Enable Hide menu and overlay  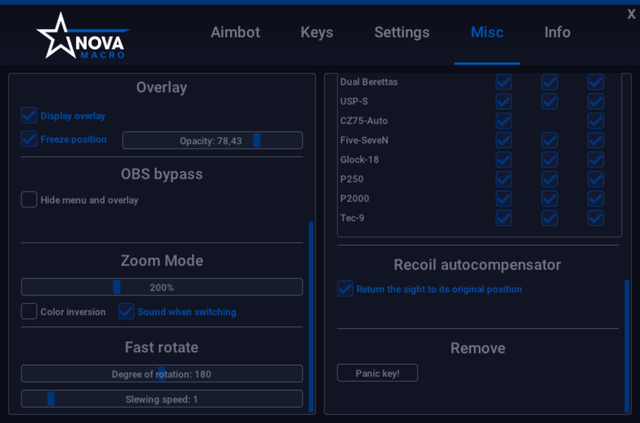[29, 200]
